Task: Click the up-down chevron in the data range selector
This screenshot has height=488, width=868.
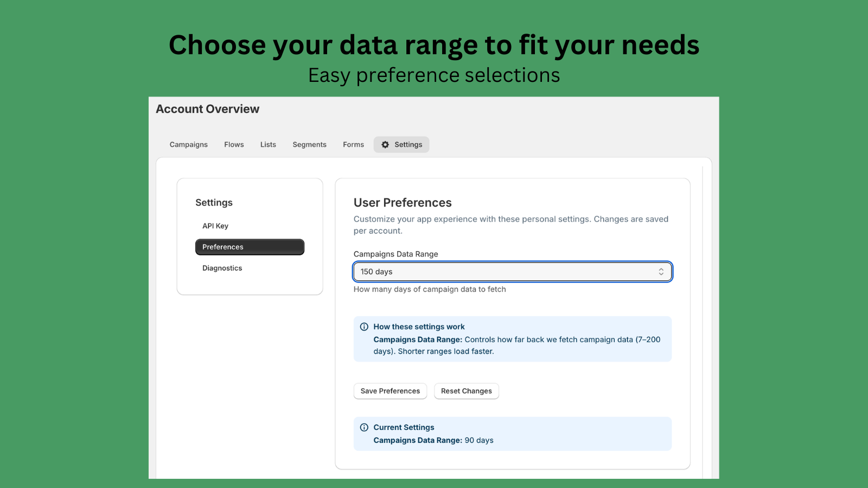Action: 661,271
